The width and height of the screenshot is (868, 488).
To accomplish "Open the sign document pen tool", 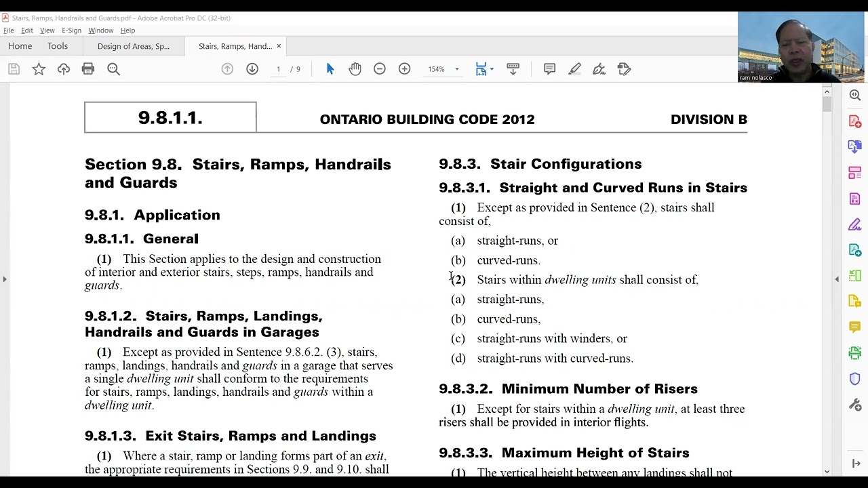I will (x=599, y=69).
